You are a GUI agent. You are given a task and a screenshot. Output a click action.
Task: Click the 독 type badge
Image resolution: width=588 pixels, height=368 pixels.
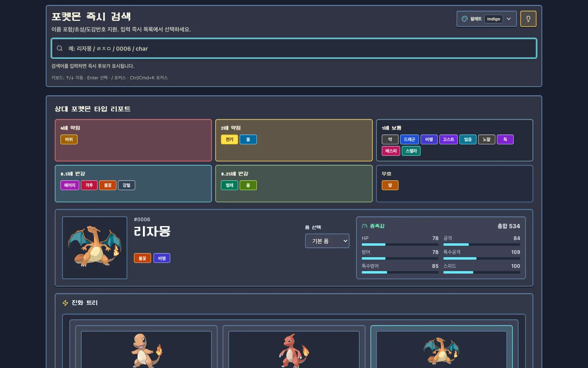tap(505, 139)
